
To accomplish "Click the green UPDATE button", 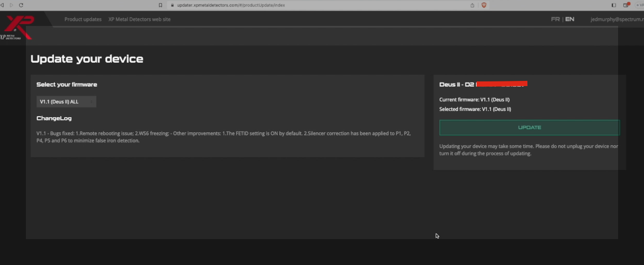I will [529, 128].
